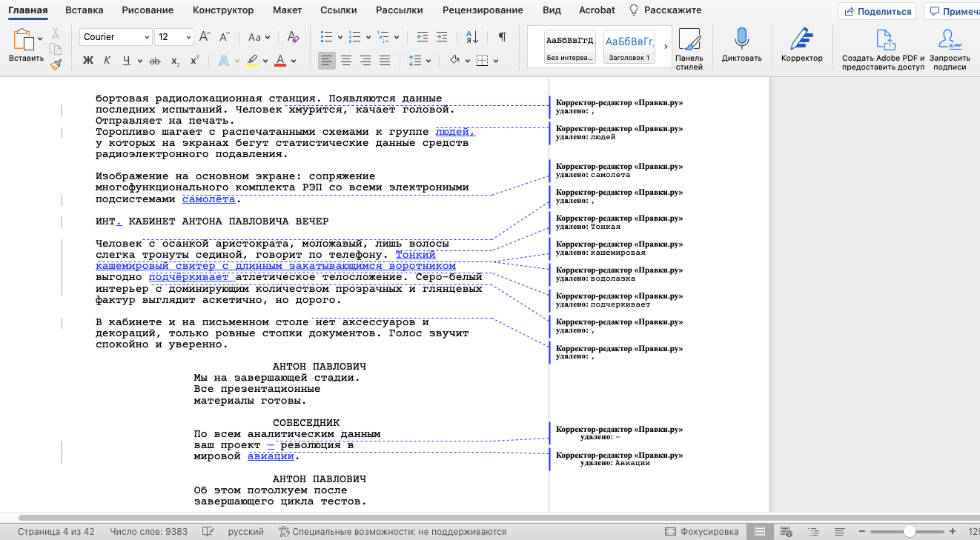This screenshot has width=980, height=540.
Task: Open the Styles Panel (Панель стилей)
Action: (x=689, y=50)
